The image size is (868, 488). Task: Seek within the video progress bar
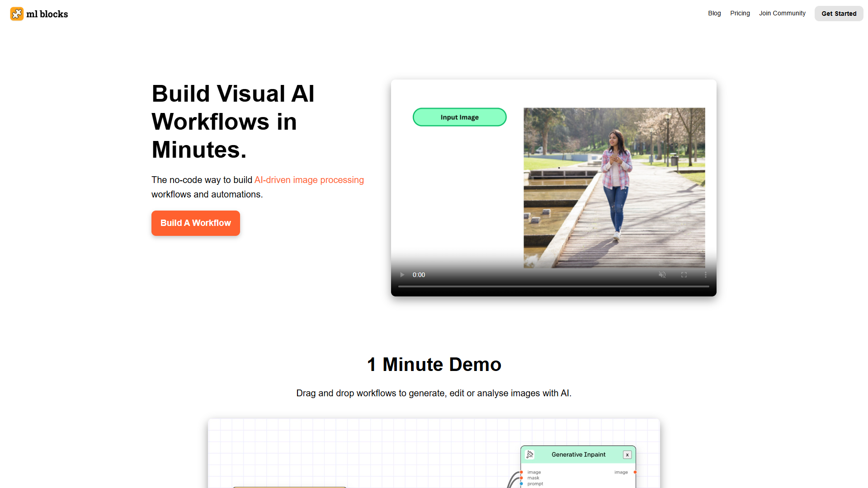click(x=553, y=286)
